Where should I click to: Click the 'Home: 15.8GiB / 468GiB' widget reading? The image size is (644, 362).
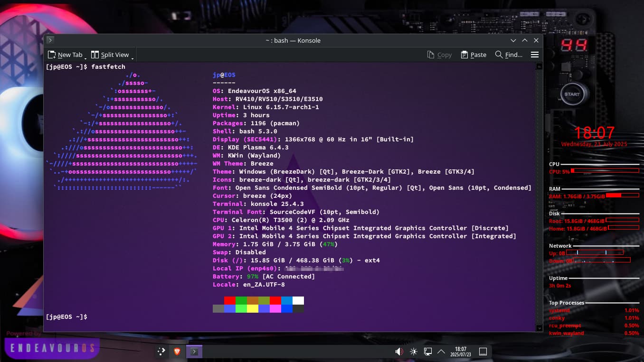578,229
